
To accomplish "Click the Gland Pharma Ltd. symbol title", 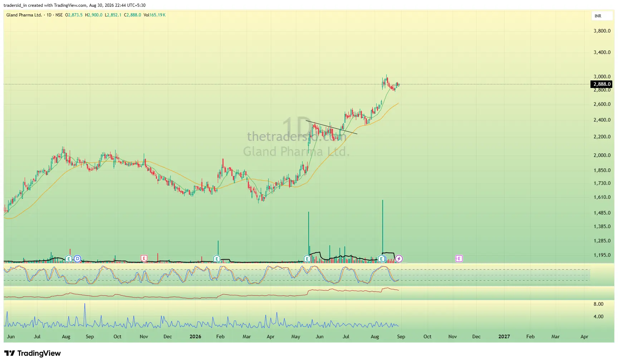I will tap(24, 15).
